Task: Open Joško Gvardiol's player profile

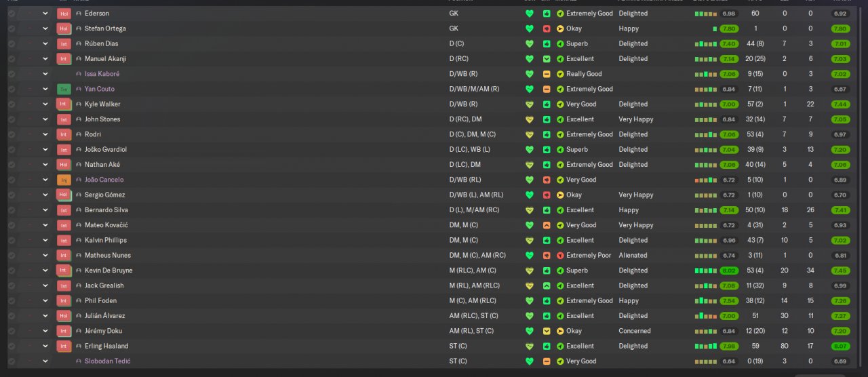Action: tap(105, 150)
